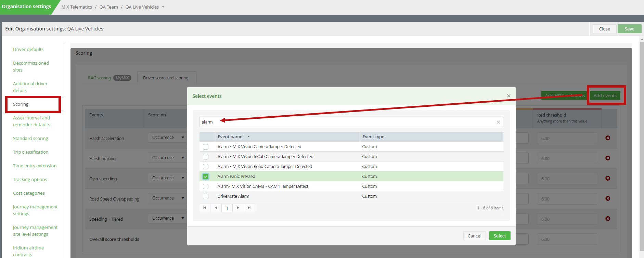644x258 pixels.
Task: Select page number 1 in pager
Action: (x=227, y=208)
